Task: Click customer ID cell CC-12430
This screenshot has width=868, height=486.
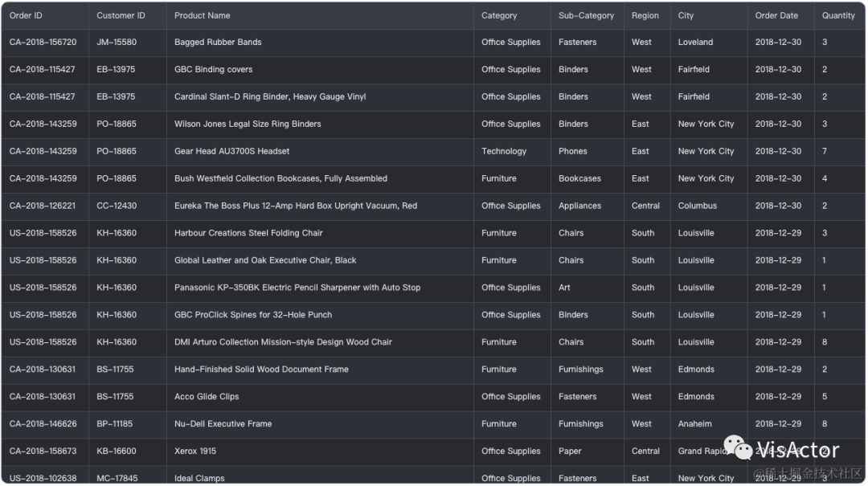Action: pos(117,206)
